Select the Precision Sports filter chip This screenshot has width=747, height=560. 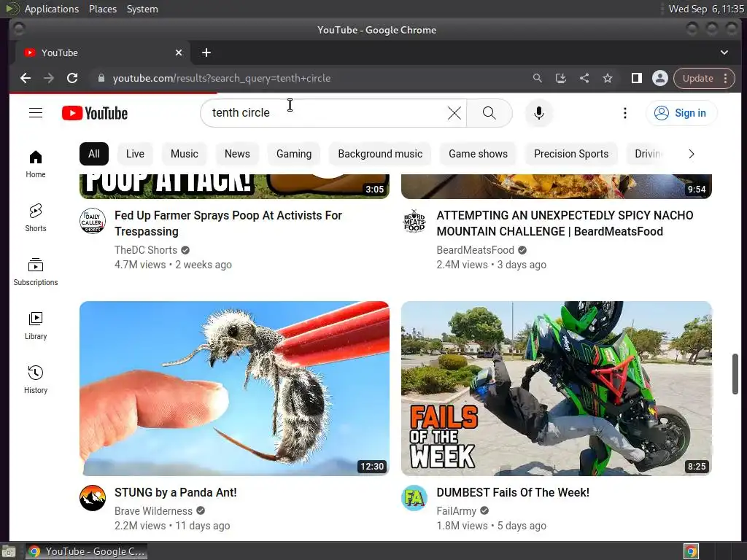pos(571,154)
